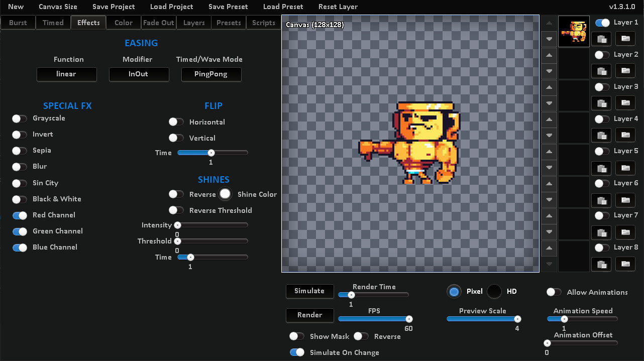The image size is (644, 361).
Task: Disable the Red Channel toggle
Action: click(x=19, y=215)
